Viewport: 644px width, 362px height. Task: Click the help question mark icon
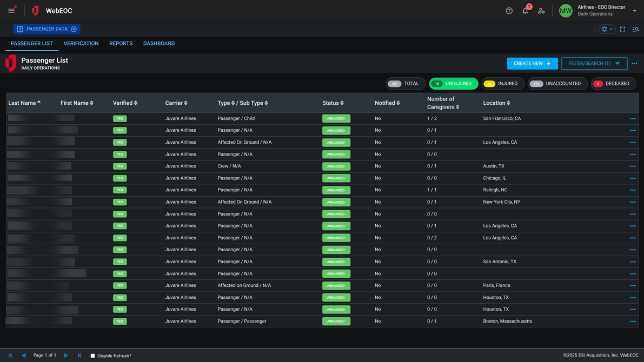(509, 10)
